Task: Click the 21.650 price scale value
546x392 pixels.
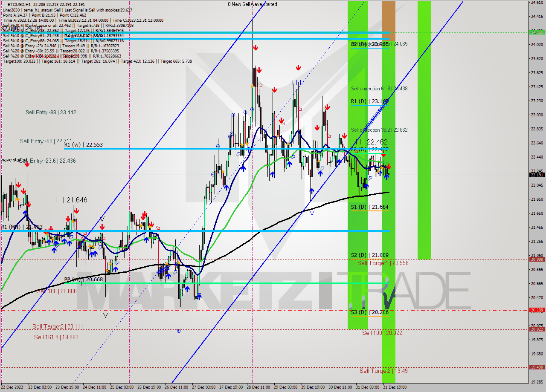Action: click(537, 213)
